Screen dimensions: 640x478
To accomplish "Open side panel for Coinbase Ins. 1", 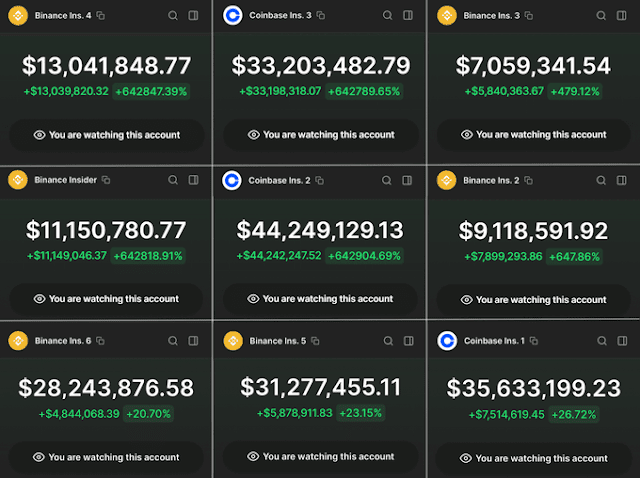I will tap(622, 341).
